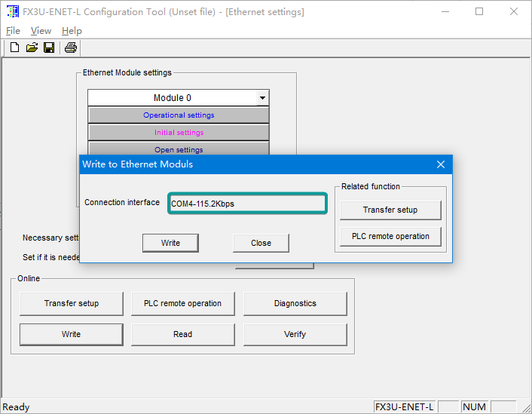The width and height of the screenshot is (532, 414).
Task: Click the Read button in Online group
Action: (x=182, y=334)
